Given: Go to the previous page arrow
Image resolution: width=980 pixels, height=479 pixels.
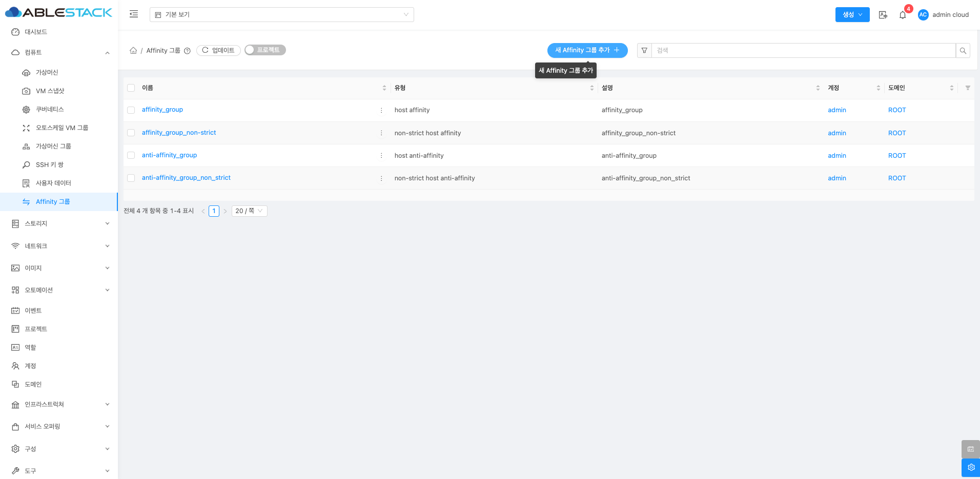Looking at the screenshot, I should 203,211.
